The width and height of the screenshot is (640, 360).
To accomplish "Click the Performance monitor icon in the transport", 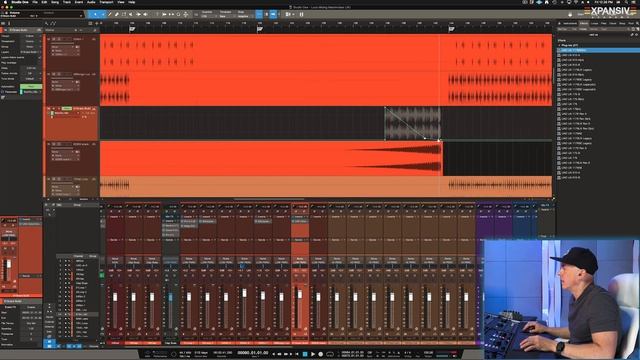I will (x=160, y=353).
